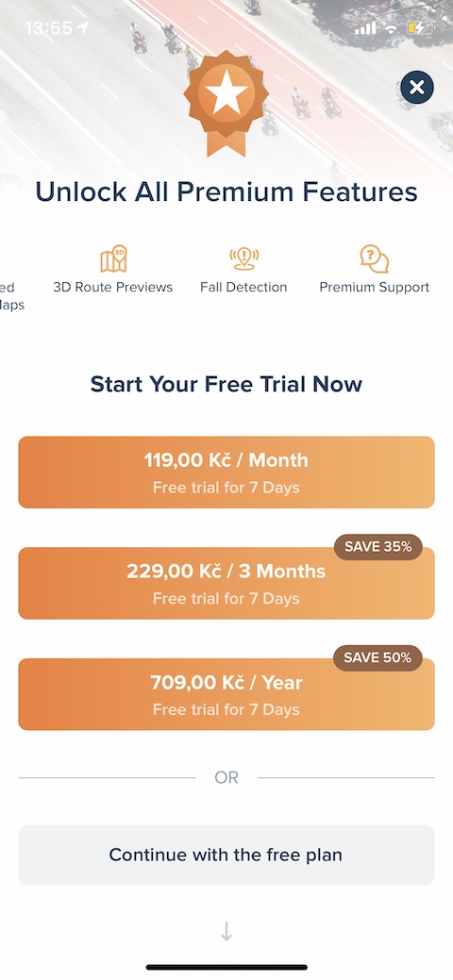Tap the cellular signal bars icon
Image resolution: width=453 pixels, height=980 pixels.
[x=365, y=28]
